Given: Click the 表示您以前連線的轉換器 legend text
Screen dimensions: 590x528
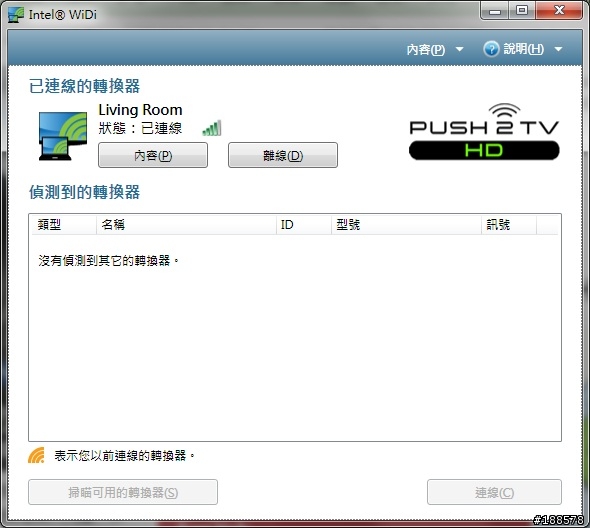Looking at the screenshot, I should coord(124,456).
